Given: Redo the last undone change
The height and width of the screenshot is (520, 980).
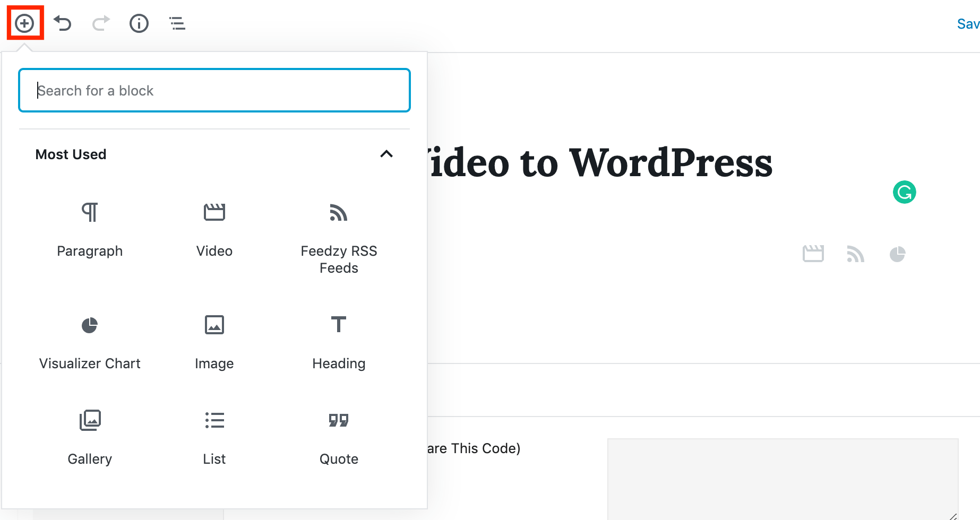Looking at the screenshot, I should click(101, 23).
